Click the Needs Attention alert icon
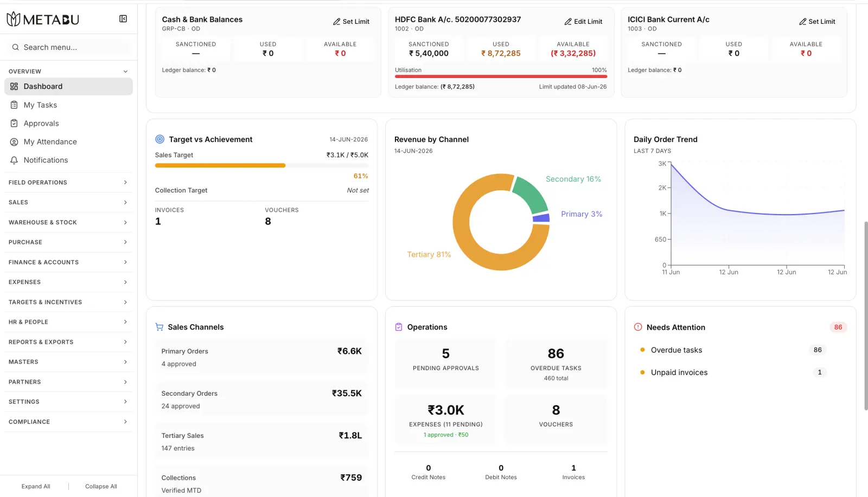This screenshot has height=497, width=868. tap(638, 327)
